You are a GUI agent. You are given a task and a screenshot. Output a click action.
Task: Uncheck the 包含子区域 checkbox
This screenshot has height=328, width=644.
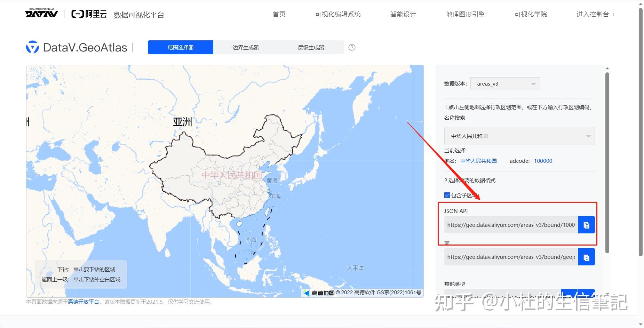tap(446, 195)
